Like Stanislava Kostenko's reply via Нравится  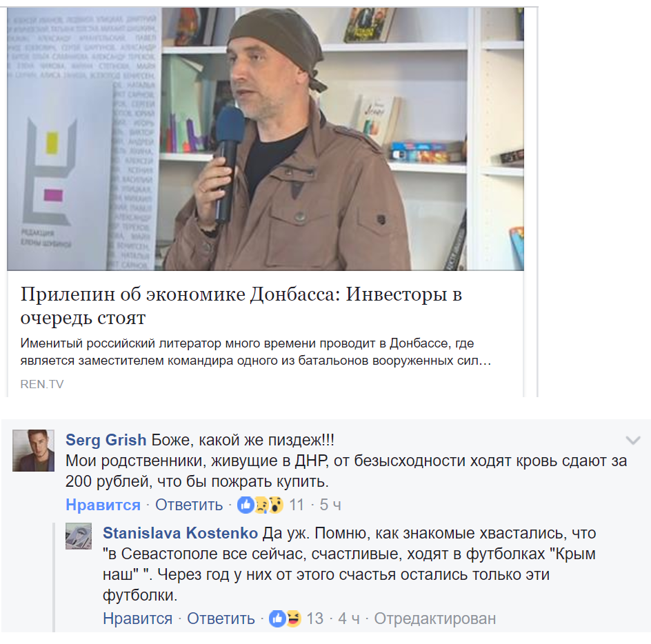point(137,618)
